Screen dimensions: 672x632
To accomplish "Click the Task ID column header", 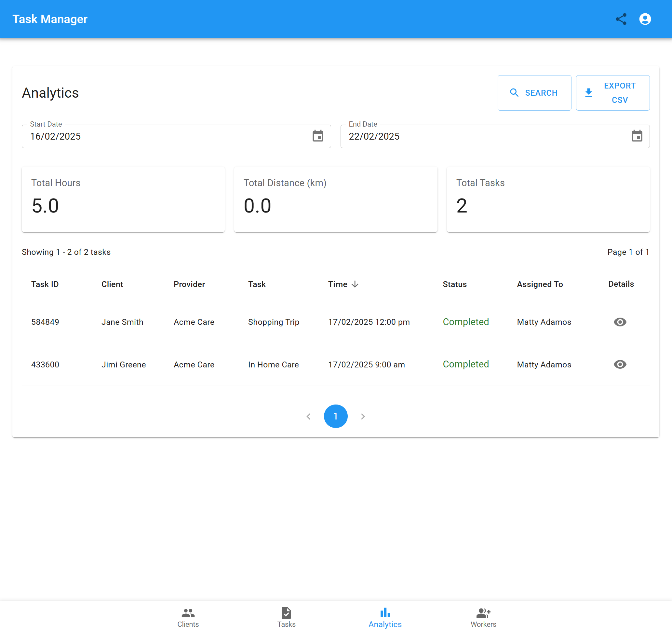I will (x=45, y=284).
